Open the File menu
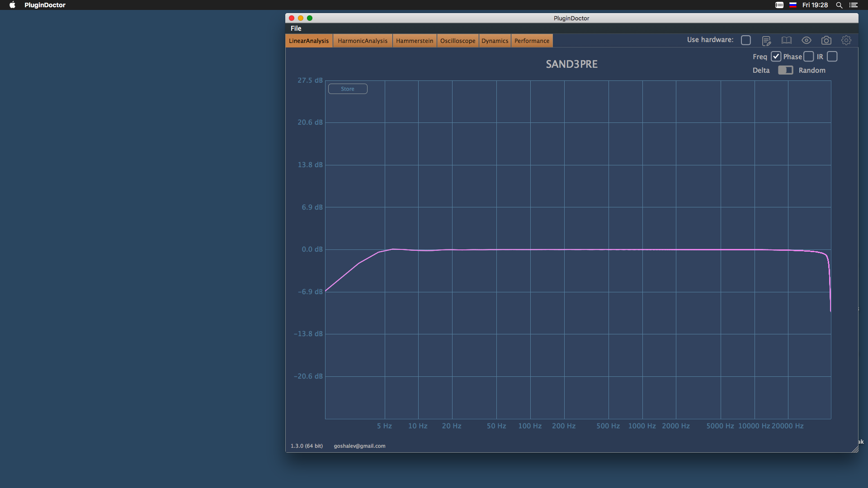Image resolution: width=868 pixels, height=488 pixels. click(x=296, y=28)
